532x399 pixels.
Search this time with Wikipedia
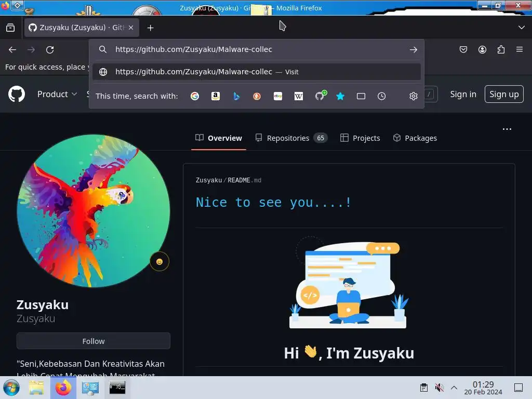click(x=299, y=96)
